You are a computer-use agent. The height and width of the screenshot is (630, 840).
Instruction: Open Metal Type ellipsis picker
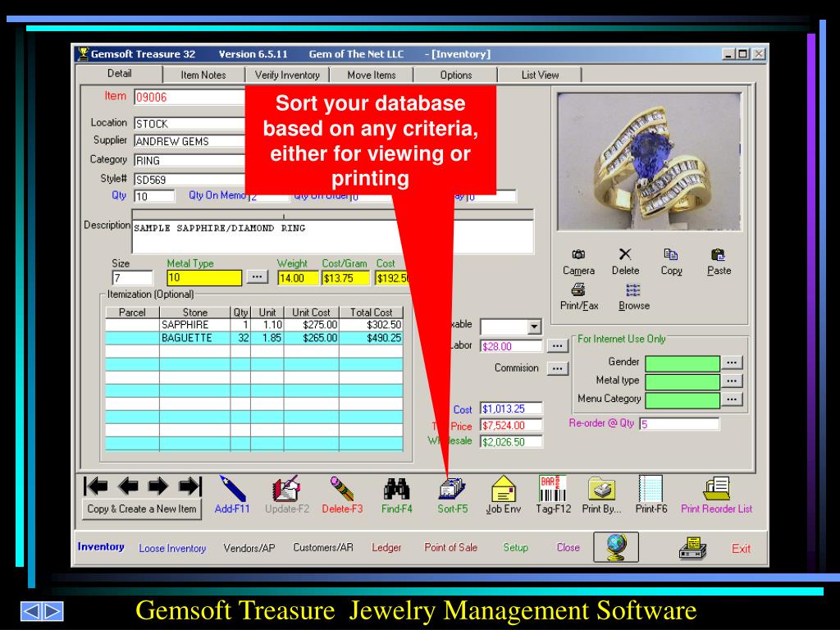click(x=257, y=277)
